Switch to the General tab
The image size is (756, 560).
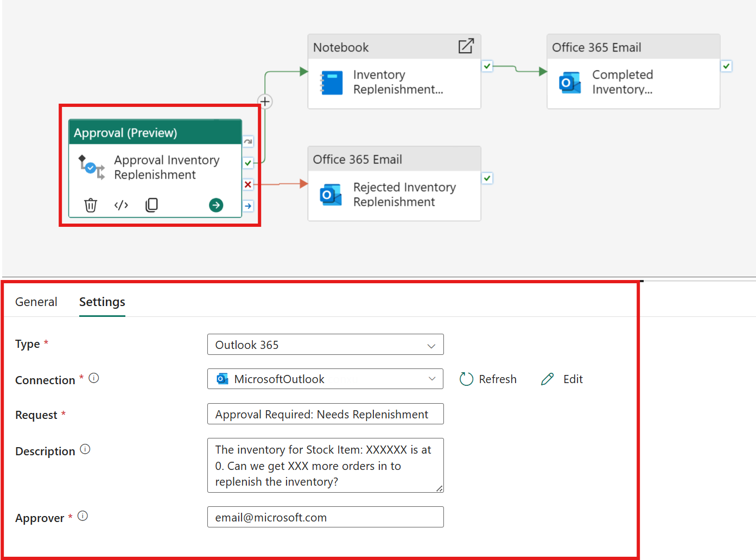[36, 302]
